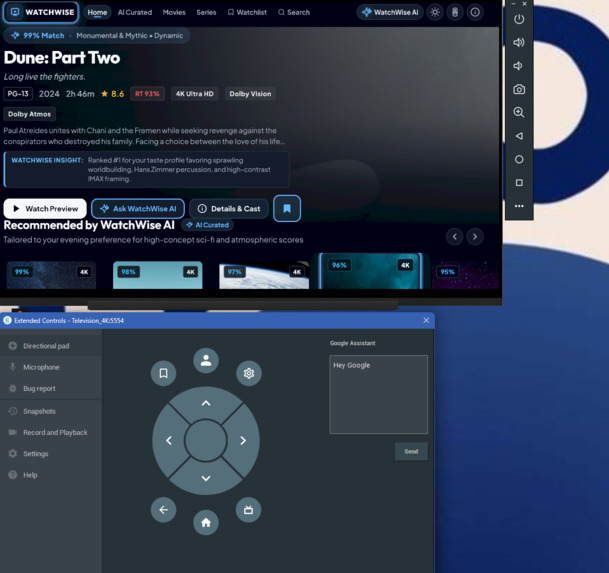
Task: Select Microphone in Extended Controls sidebar
Action: point(51,367)
